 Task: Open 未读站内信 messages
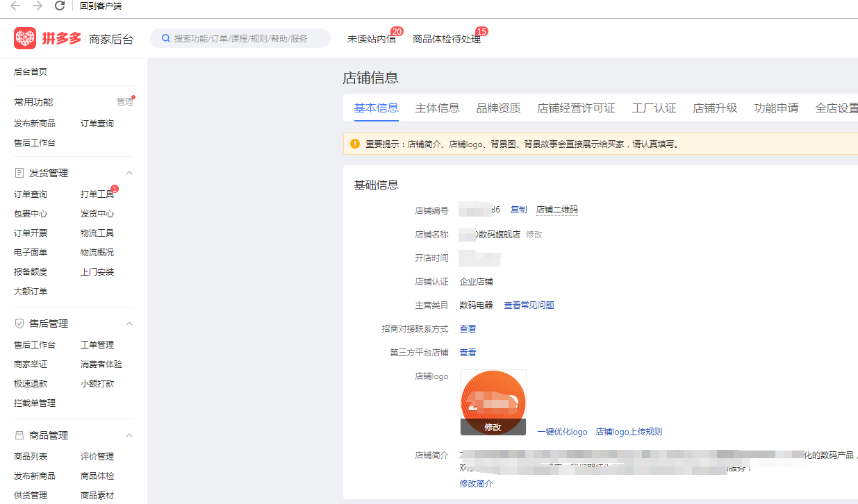click(x=372, y=39)
